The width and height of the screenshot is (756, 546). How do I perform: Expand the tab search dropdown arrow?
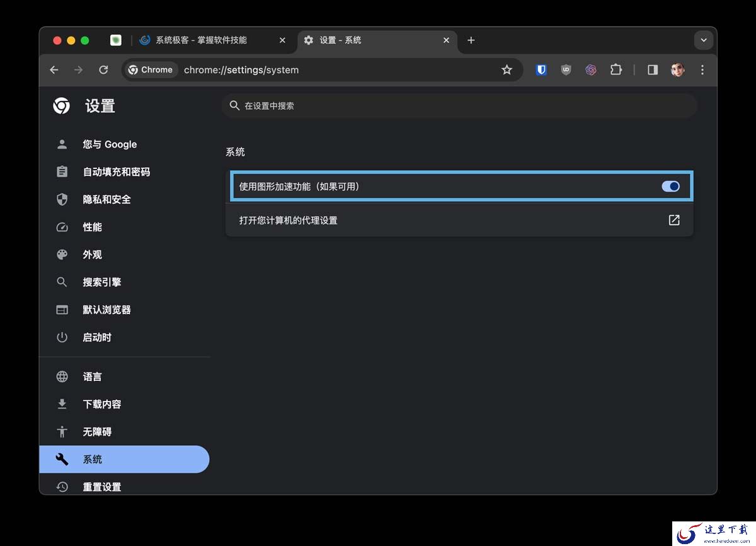pyautogui.click(x=704, y=40)
